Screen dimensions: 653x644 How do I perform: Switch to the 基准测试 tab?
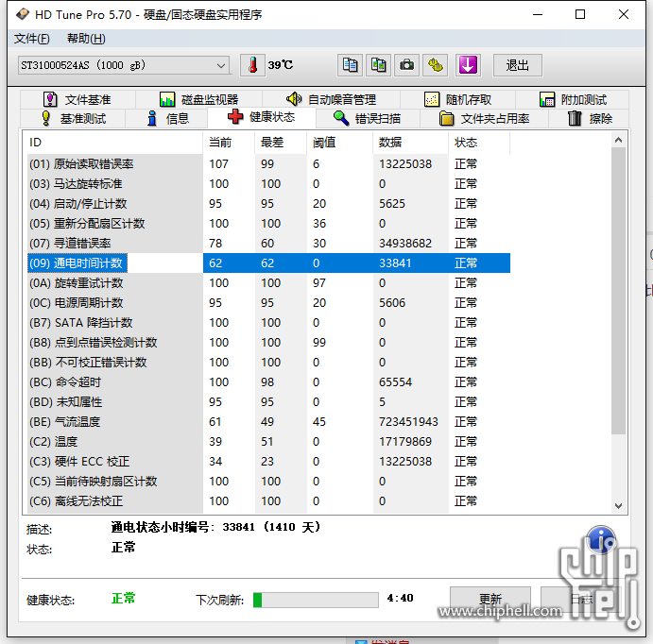[74, 119]
